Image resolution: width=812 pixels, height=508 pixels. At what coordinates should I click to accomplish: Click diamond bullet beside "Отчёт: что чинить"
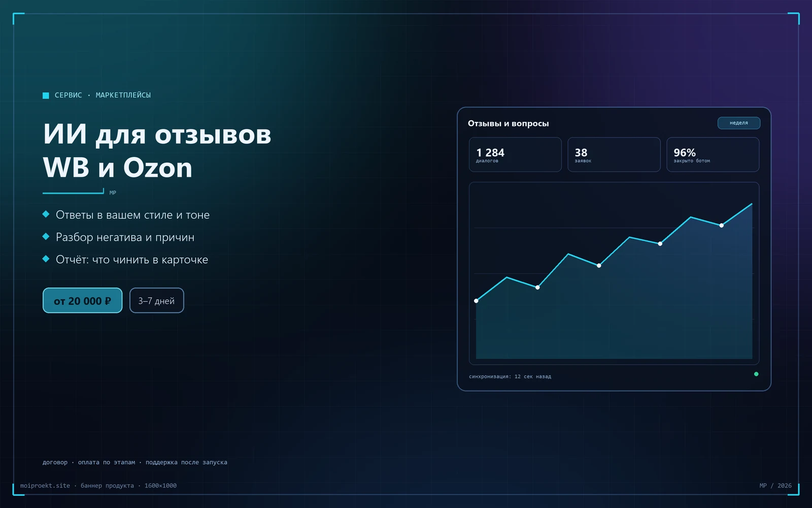46,259
